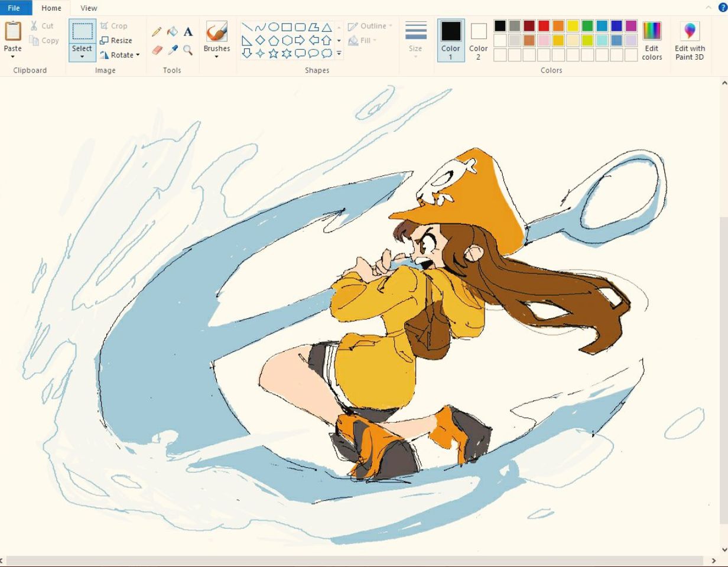Select the Color picker tool

[x=172, y=50]
